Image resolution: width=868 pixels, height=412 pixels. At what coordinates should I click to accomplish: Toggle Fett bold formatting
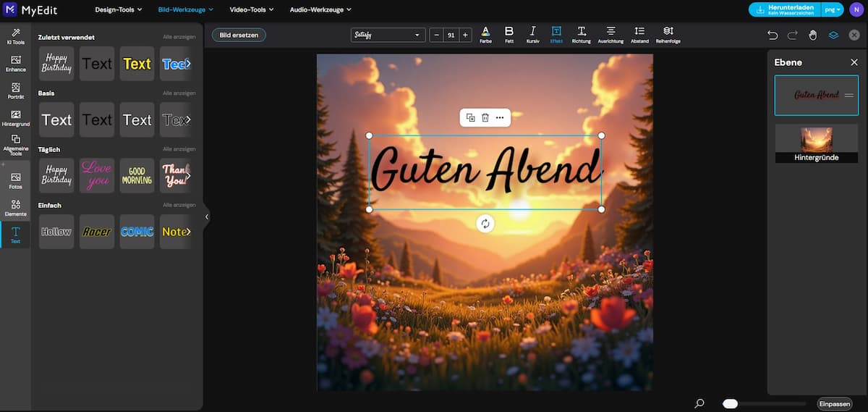[509, 35]
